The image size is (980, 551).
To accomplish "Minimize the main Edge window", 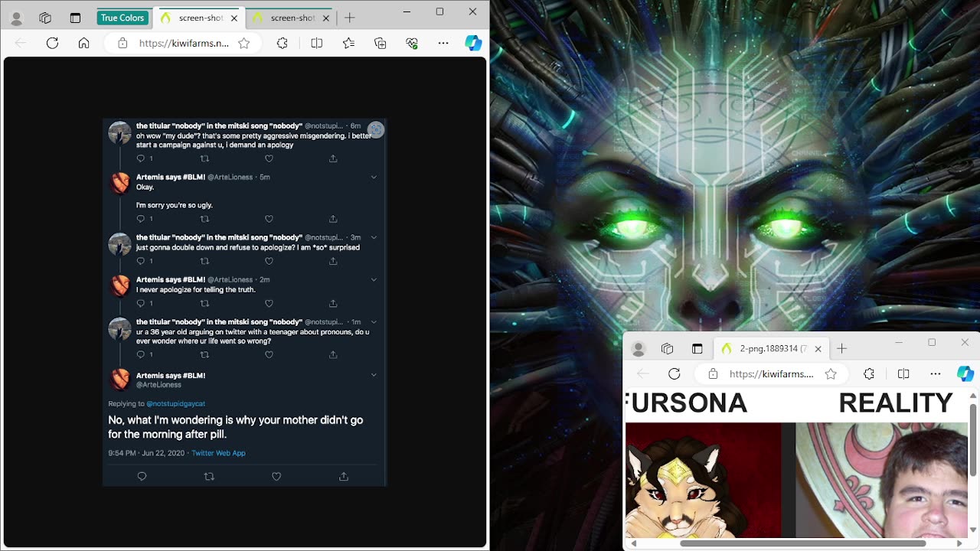I will (407, 11).
